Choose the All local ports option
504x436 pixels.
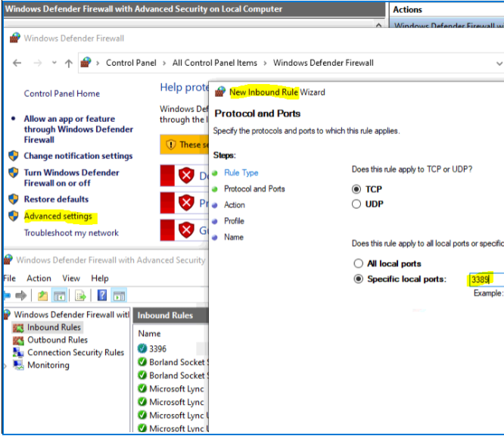pos(359,263)
